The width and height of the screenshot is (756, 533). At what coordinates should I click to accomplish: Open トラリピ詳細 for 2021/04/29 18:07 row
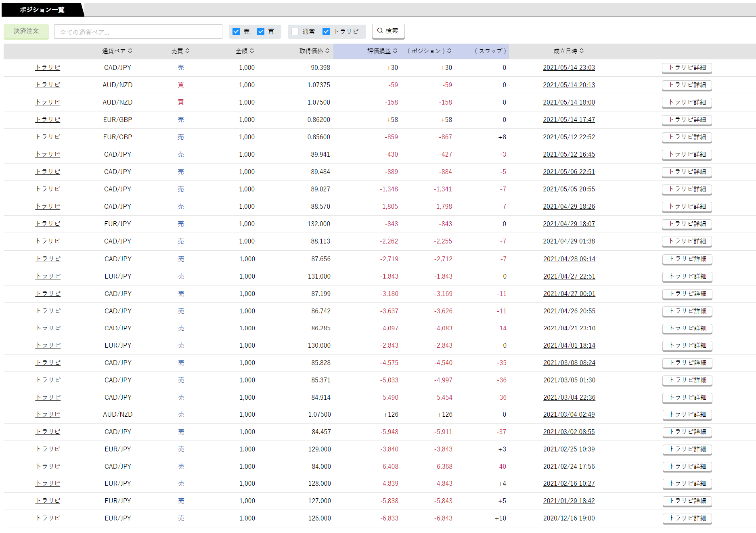[687, 224]
